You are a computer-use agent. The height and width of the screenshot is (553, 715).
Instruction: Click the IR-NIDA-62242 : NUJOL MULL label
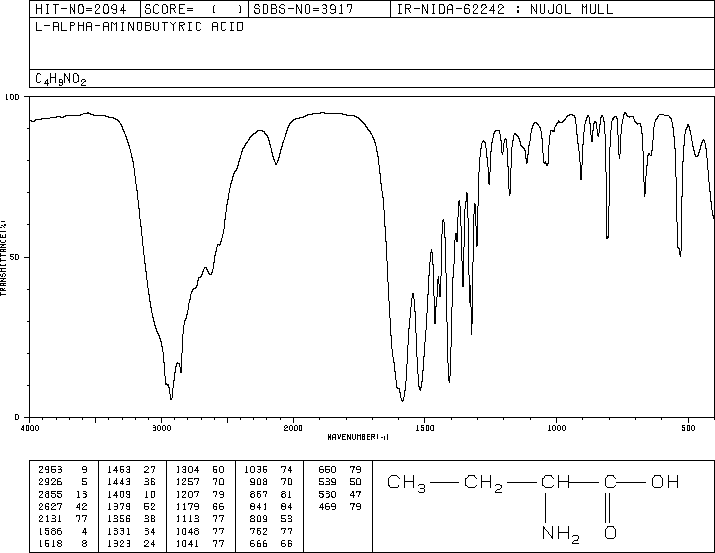click(x=505, y=9)
